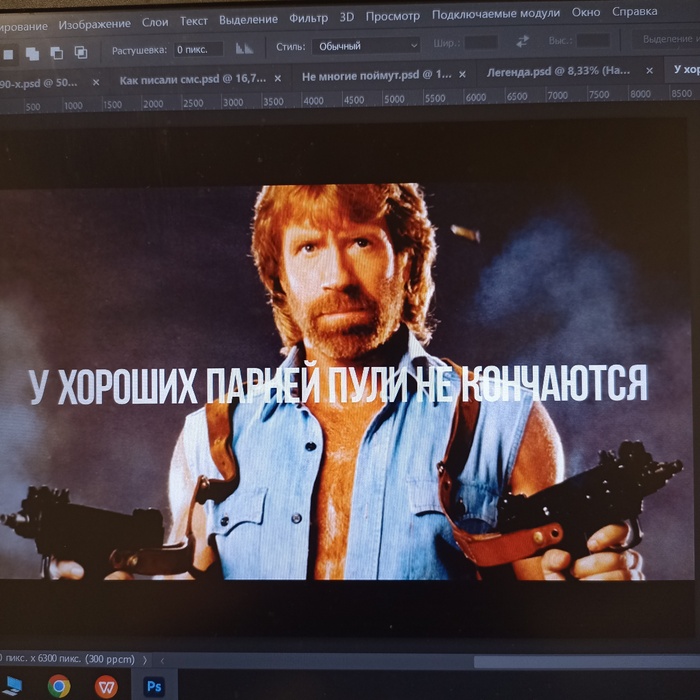Expand the status bar info arrow
The width and height of the screenshot is (700, 700).
145,659
